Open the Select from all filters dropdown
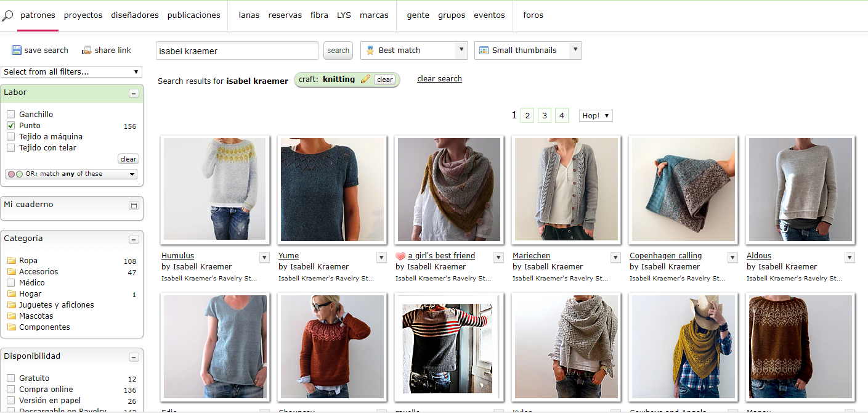The height and width of the screenshot is (413, 868). pos(71,72)
